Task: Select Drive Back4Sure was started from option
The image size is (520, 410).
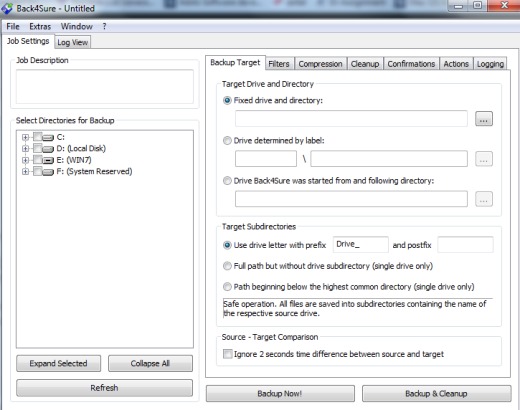Action: (227, 181)
